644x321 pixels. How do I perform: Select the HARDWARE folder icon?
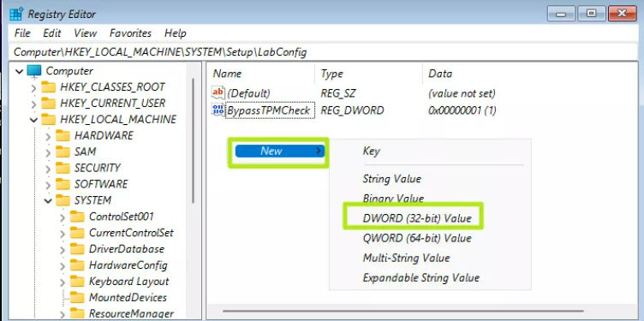pyautogui.click(x=63, y=135)
